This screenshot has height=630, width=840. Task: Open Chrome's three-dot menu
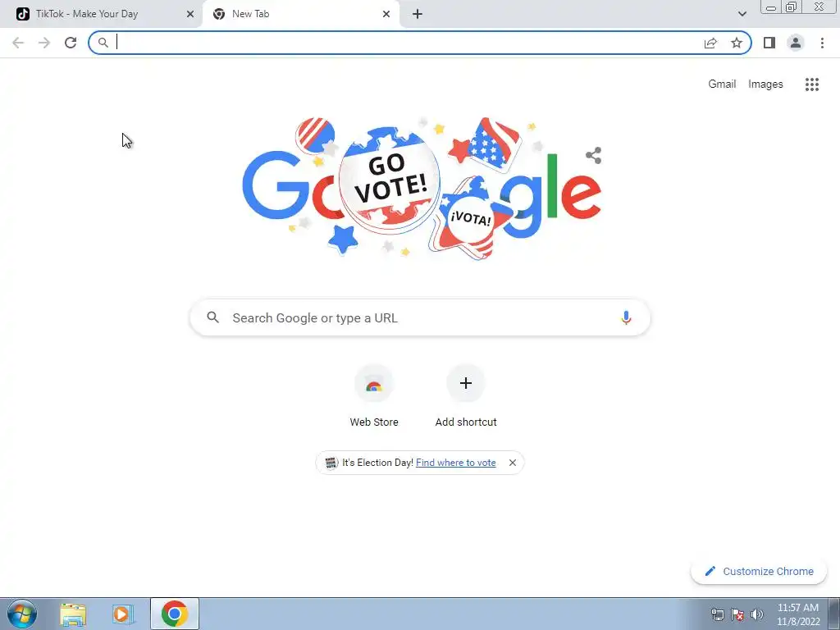click(x=822, y=43)
